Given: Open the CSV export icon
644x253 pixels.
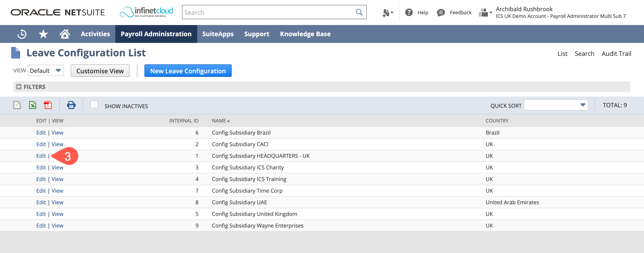Looking at the screenshot, I should [17, 105].
